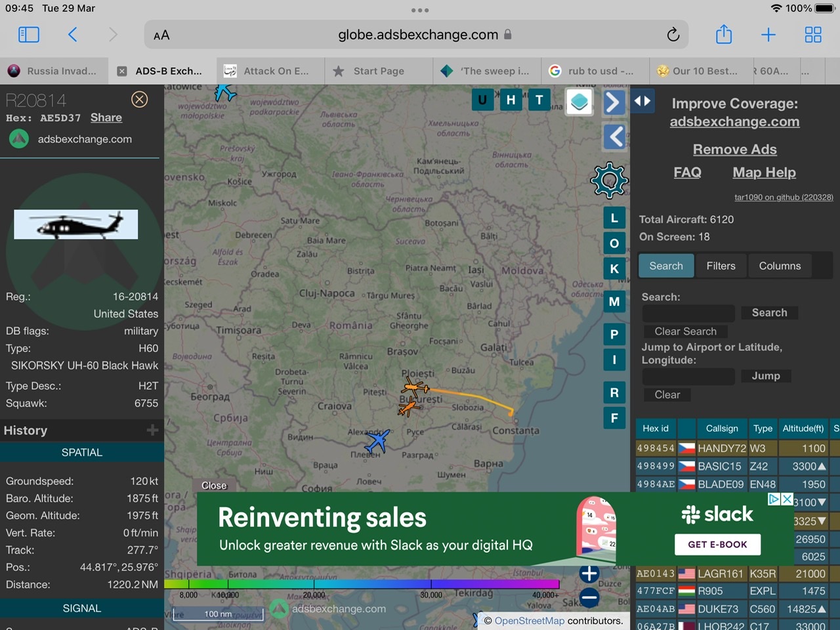The height and width of the screenshot is (630, 840).
Task: Open the map settings gear
Action: (x=609, y=180)
